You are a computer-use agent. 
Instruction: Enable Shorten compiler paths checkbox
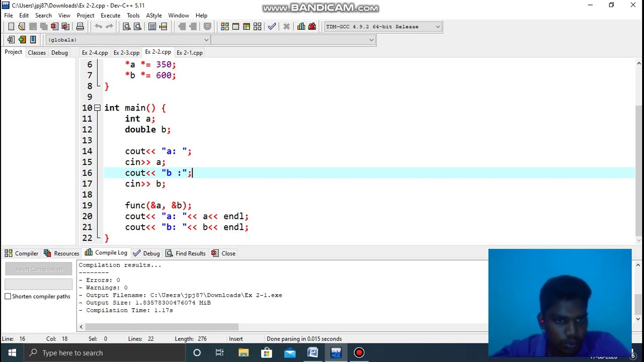pyautogui.click(x=8, y=296)
